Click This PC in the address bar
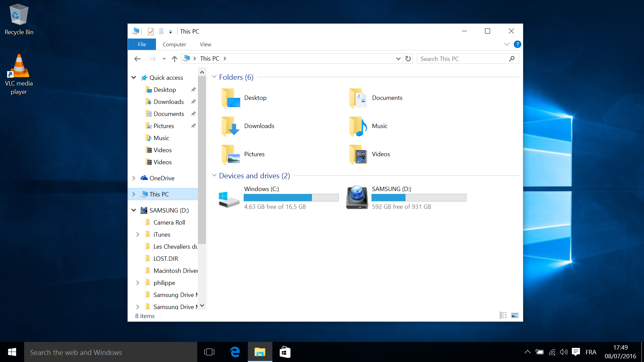This screenshot has height=362, width=644. click(210, 59)
